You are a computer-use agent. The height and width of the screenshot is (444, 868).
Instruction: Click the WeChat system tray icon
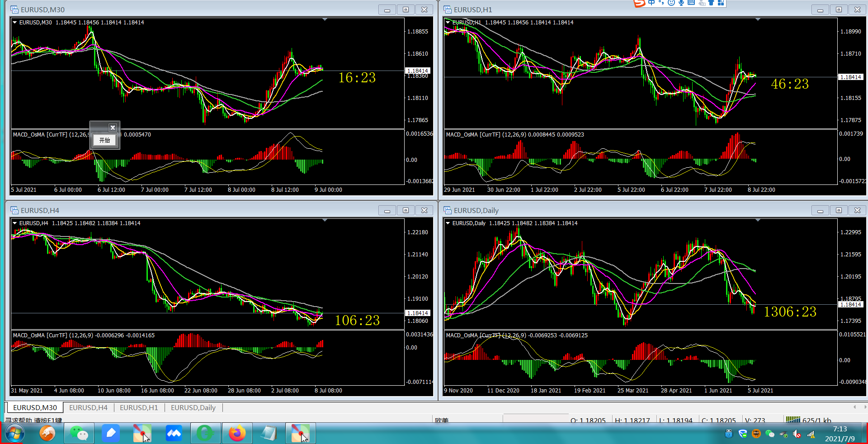pyautogui.click(x=770, y=434)
